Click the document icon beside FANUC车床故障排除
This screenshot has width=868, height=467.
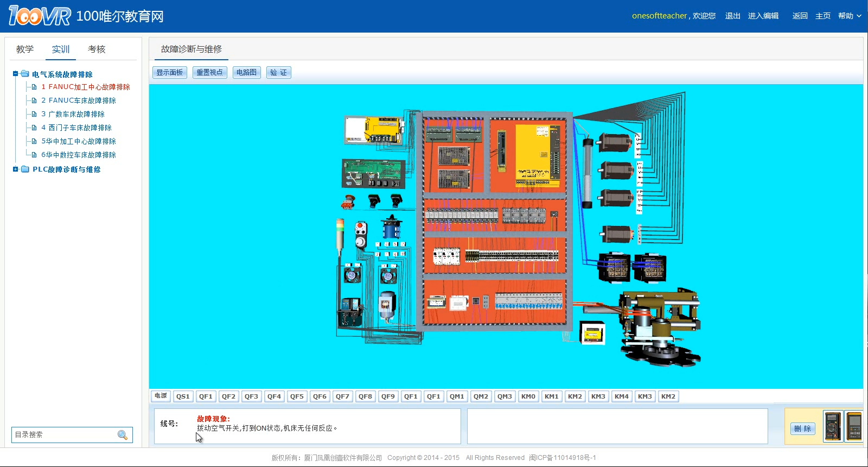pyautogui.click(x=34, y=100)
